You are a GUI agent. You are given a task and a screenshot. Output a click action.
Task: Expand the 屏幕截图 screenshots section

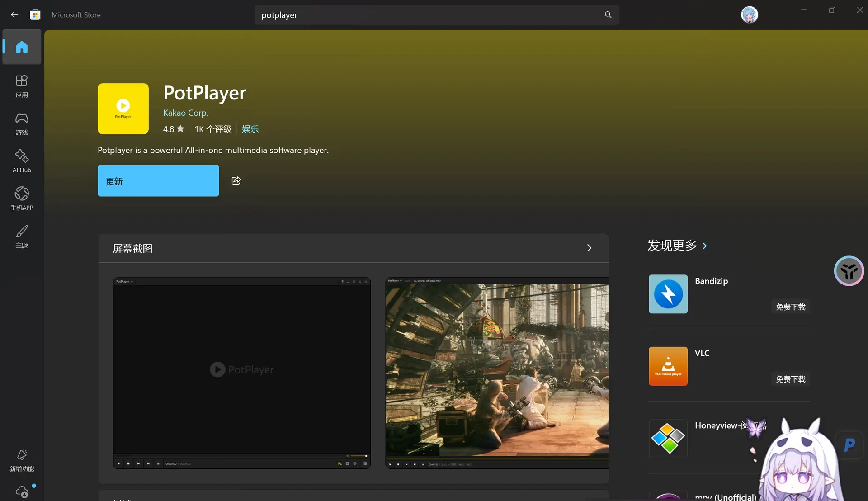pyautogui.click(x=589, y=248)
